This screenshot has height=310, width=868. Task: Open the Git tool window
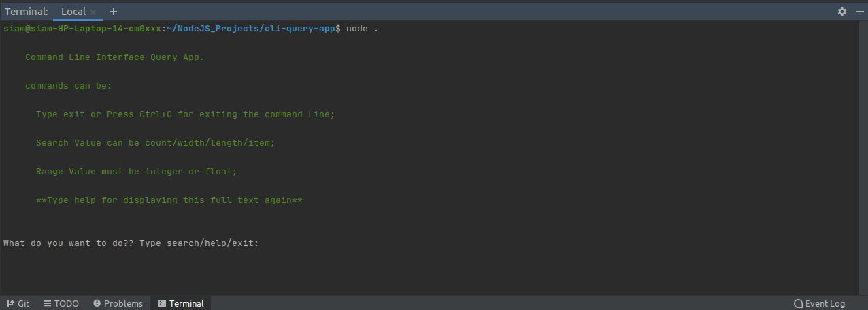tap(18, 303)
